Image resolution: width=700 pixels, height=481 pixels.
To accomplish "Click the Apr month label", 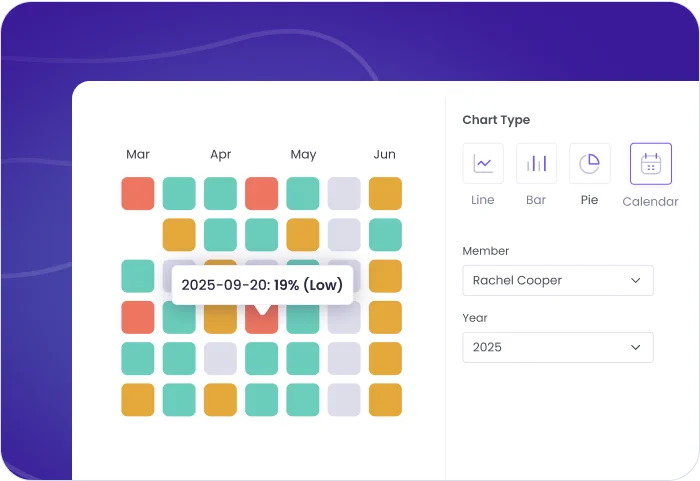I will (x=221, y=155).
